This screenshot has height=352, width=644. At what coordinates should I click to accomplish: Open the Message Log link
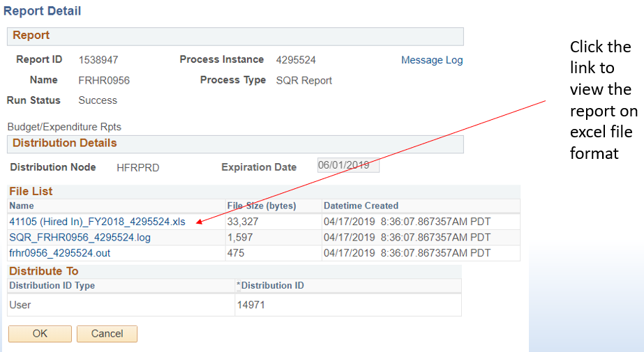tap(432, 60)
